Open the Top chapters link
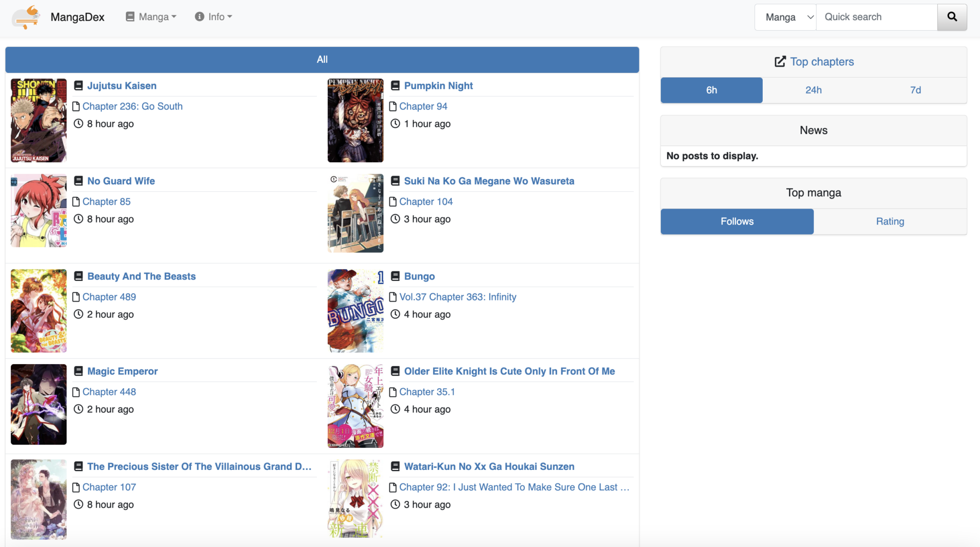Image resolution: width=980 pixels, height=547 pixels. point(822,62)
